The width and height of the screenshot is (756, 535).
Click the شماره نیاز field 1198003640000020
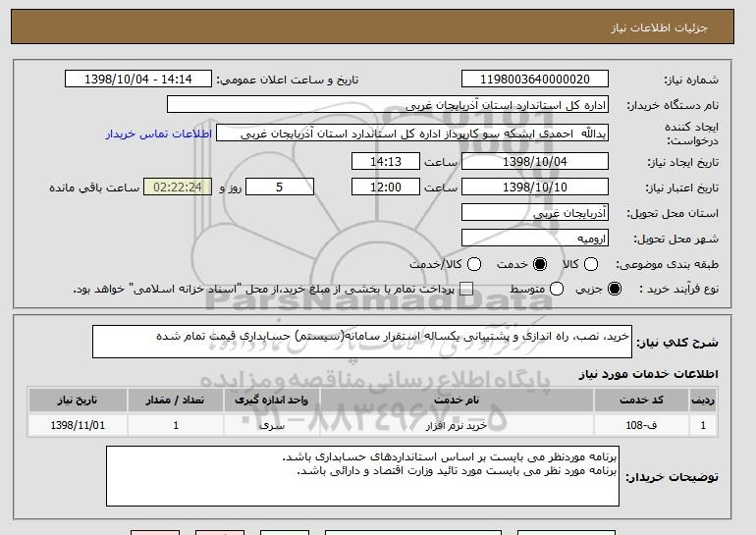(535, 80)
